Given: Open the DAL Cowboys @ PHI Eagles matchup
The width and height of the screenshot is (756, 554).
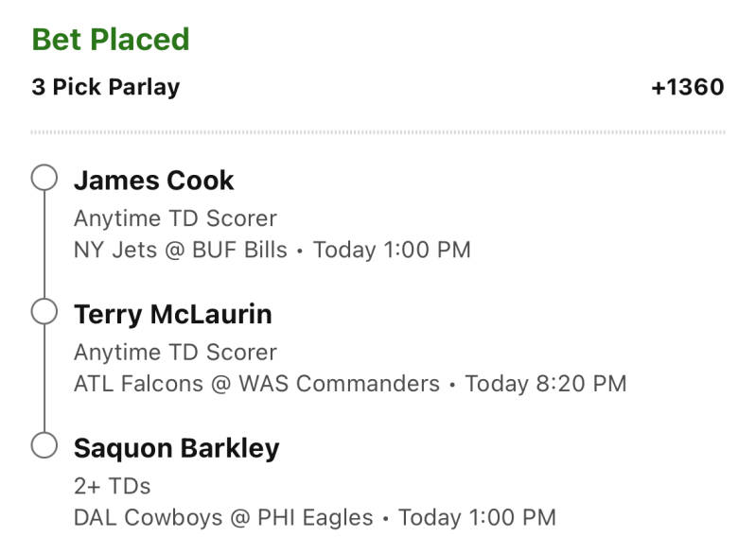Looking at the screenshot, I should coord(223,518).
